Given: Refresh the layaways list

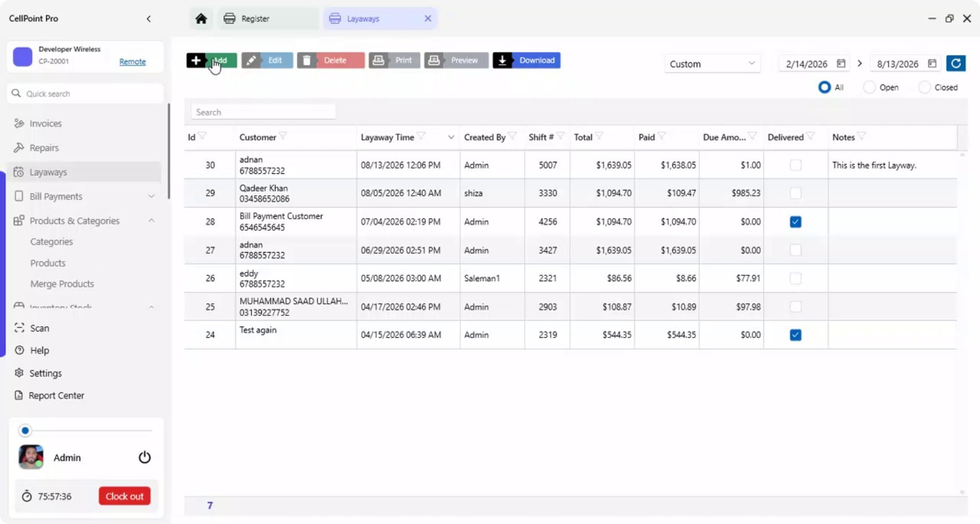Looking at the screenshot, I should 956,63.
